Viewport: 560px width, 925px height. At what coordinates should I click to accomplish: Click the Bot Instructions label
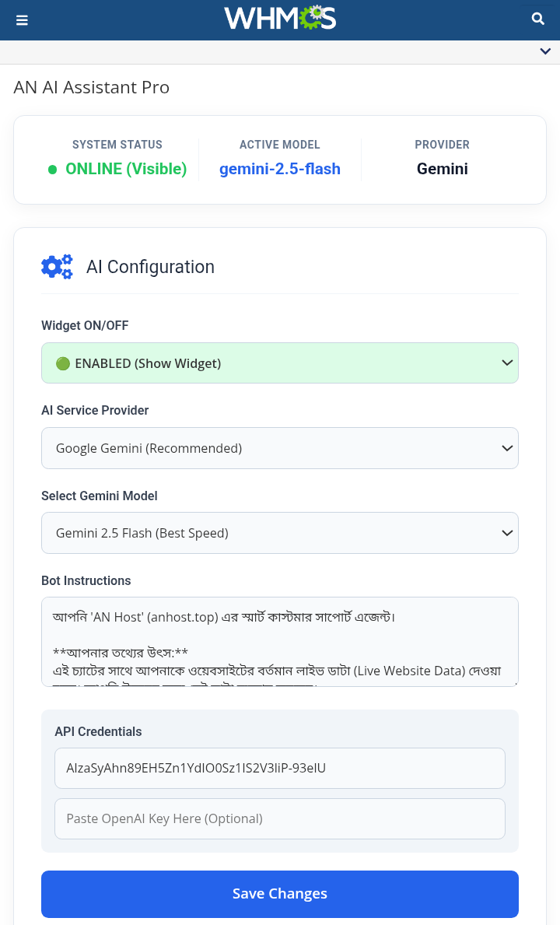(86, 581)
